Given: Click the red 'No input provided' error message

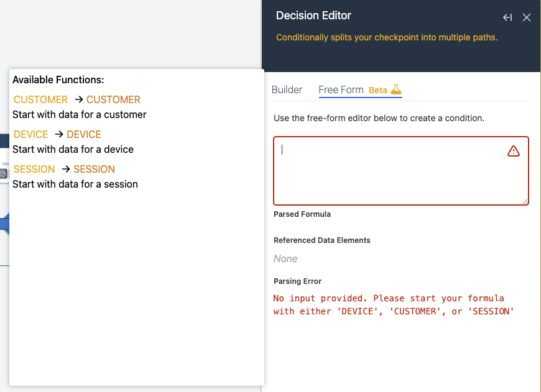Looking at the screenshot, I should pos(394,305).
